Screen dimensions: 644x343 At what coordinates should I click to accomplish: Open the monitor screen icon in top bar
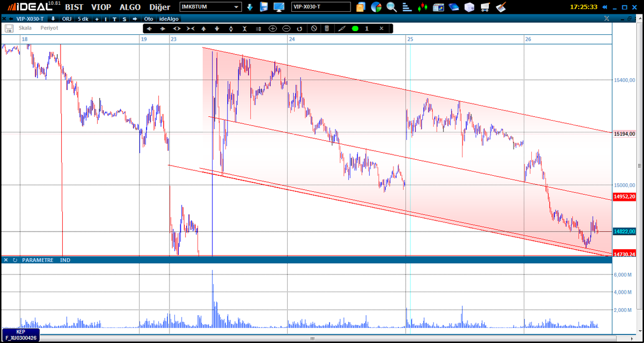pos(279,7)
